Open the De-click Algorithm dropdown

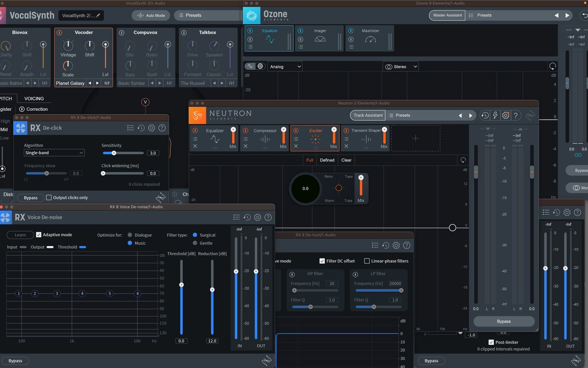tap(54, 153)
